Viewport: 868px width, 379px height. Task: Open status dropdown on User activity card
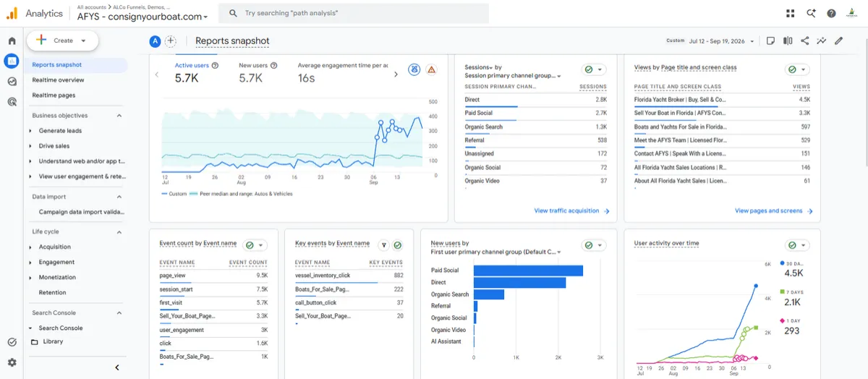pos(797,245)
